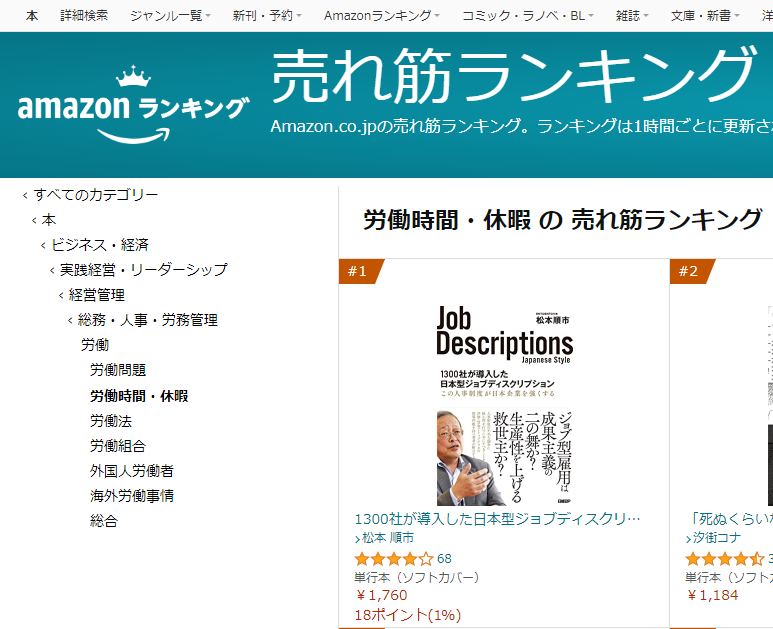
Task: Click the 68 reviews count
Action: point(444,559)
